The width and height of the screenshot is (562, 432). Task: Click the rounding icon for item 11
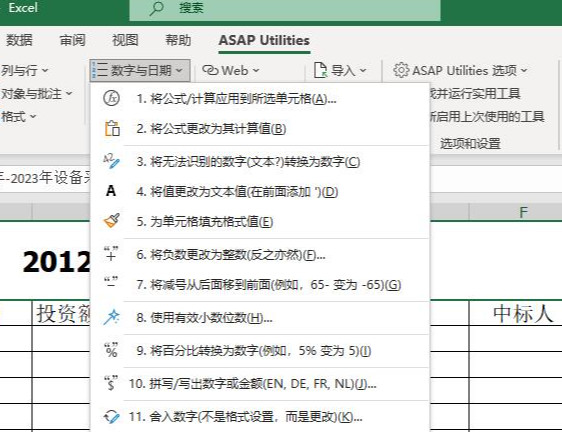[111, 417]
